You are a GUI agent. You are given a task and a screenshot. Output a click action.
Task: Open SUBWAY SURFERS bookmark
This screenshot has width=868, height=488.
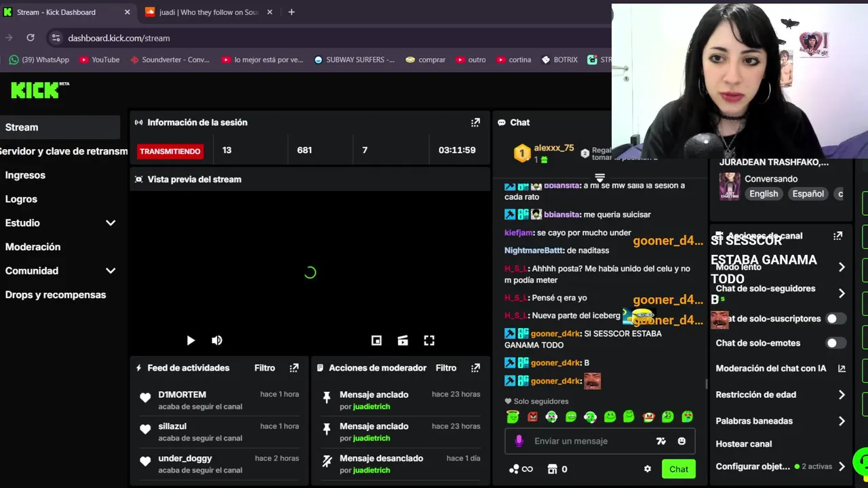[354, 60]
